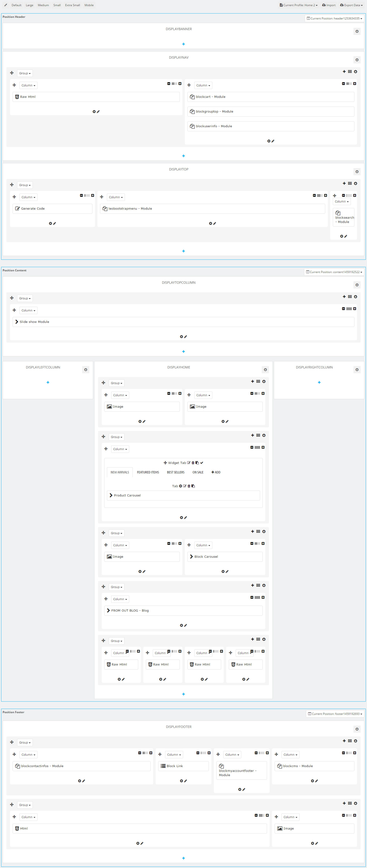Click the plus icon in DISPLAYRIGHTCOLUMN
This screenshot has height=868, width=367.
click(319, 382)
